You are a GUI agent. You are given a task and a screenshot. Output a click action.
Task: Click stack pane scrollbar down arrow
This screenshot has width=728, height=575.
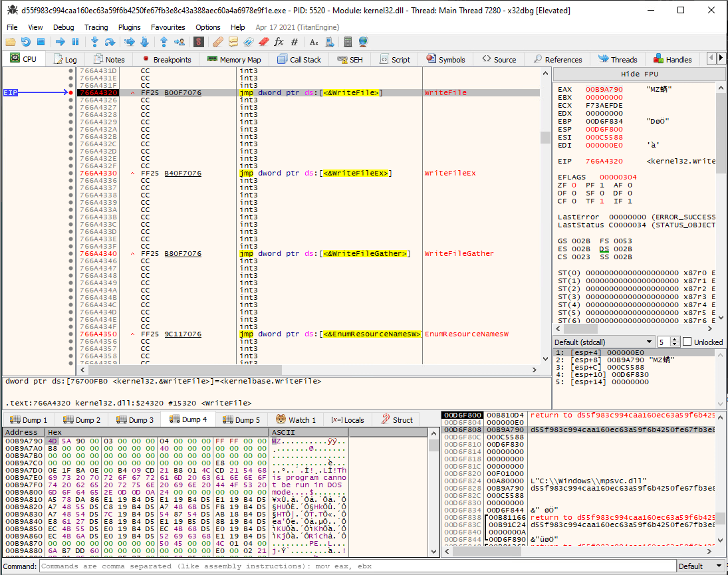pos(721,540)
